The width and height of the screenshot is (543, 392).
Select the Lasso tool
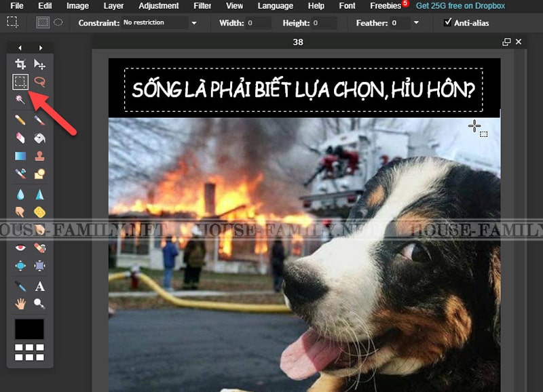(x=39, y=81)
